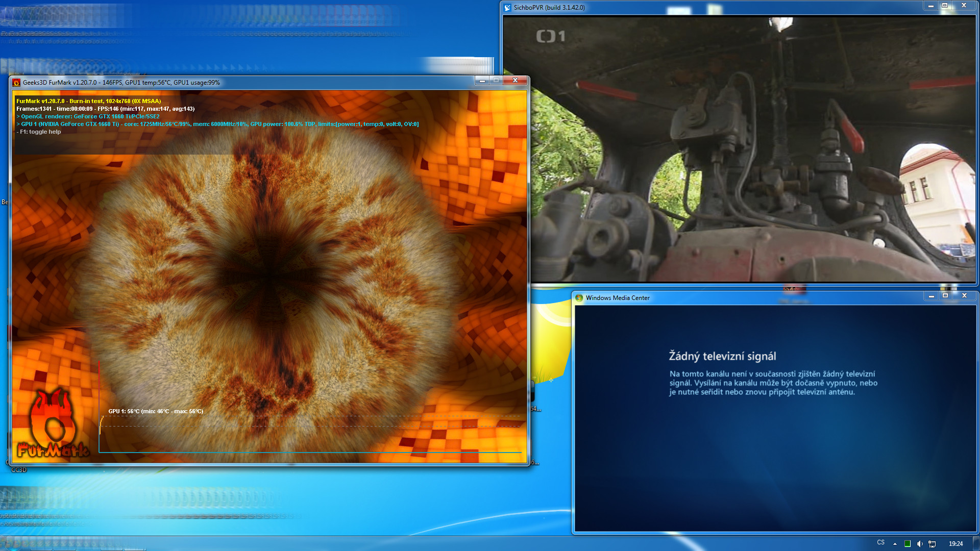Open the green CPU usage tray icon
This screenshot has width=980, height=551.
907,544
